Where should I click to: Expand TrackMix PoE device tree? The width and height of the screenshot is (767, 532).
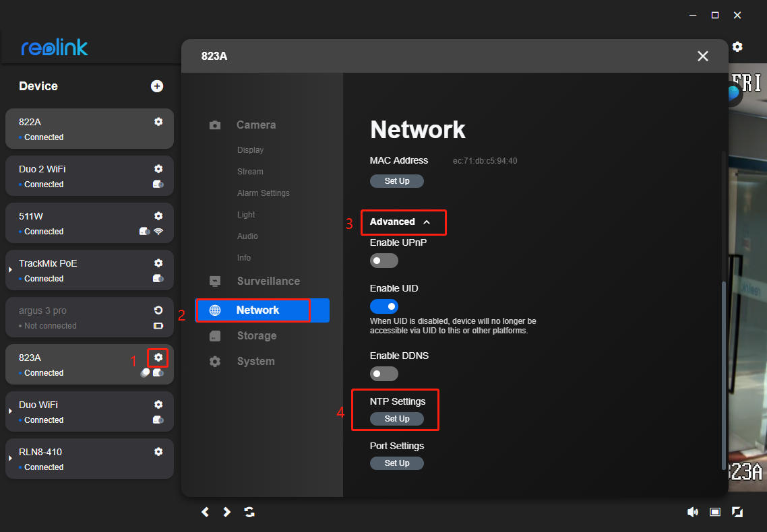pos(10,269)
